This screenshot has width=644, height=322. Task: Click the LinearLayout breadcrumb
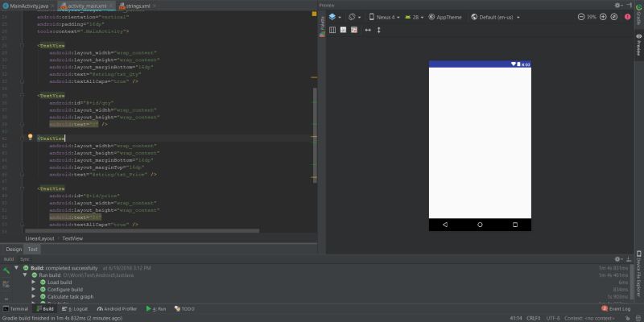(39, 238)
